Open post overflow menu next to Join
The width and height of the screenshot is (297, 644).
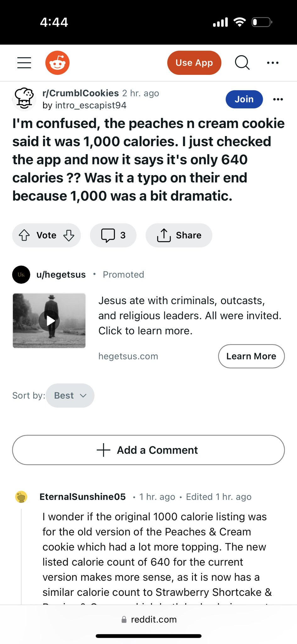point(278,99)
